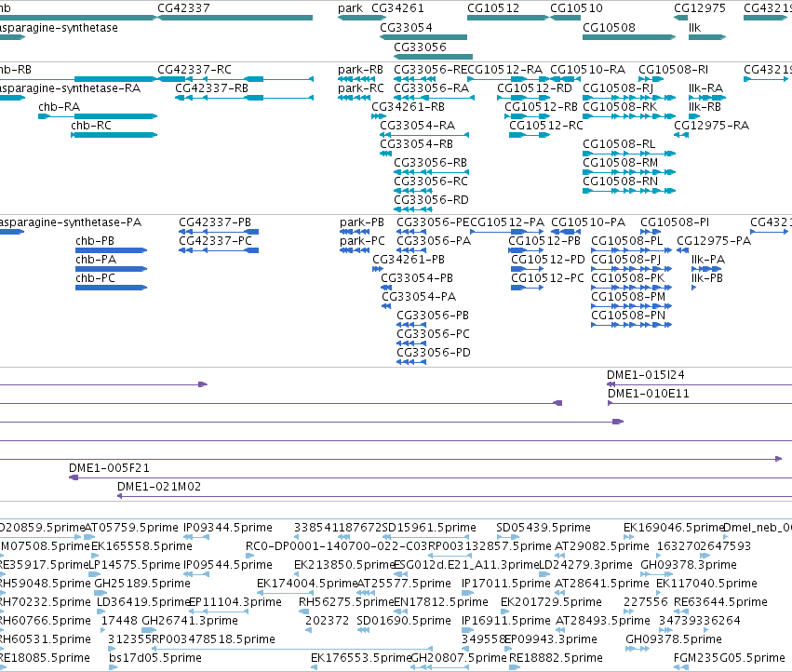Viewport: 792px width, 672px height.
Task: Click the AT28641.5prime EST label
Action: point(601,584)
